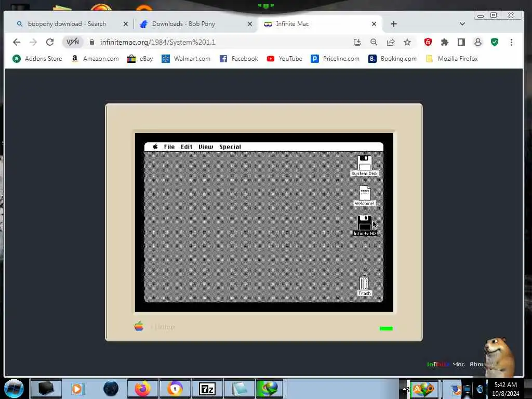Image resolution: width=532 pixels, height=399 pixels.
Task: Open the Mozilla Firefox bookmarks folder
Action: pyautogui.click(x=452, y=59)
